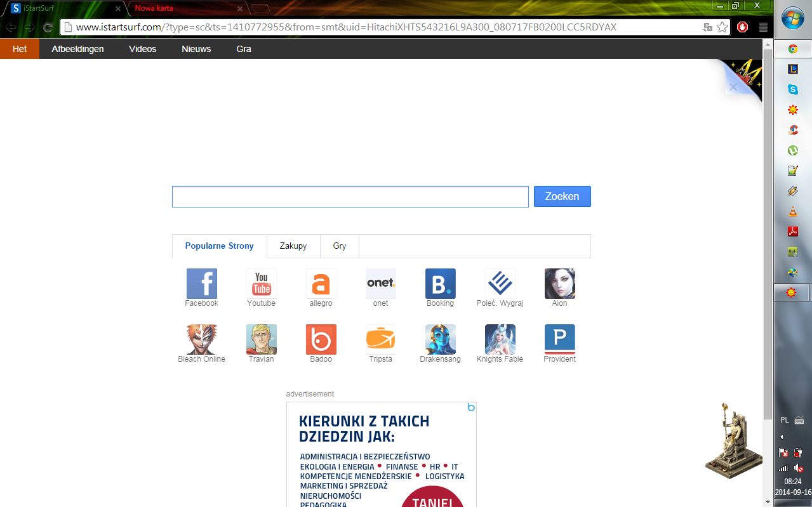Switch to Chrome via the taskbar icon

792,49
